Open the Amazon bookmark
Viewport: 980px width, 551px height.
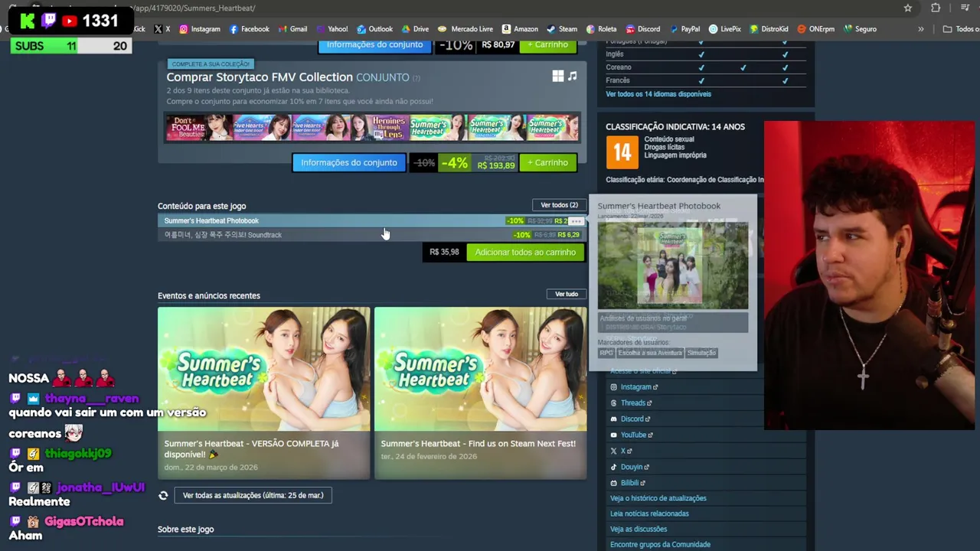tap(520, 29)
